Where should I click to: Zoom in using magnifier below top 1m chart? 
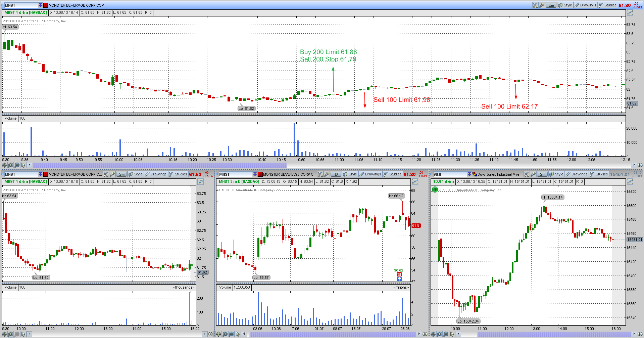(11, 165)
